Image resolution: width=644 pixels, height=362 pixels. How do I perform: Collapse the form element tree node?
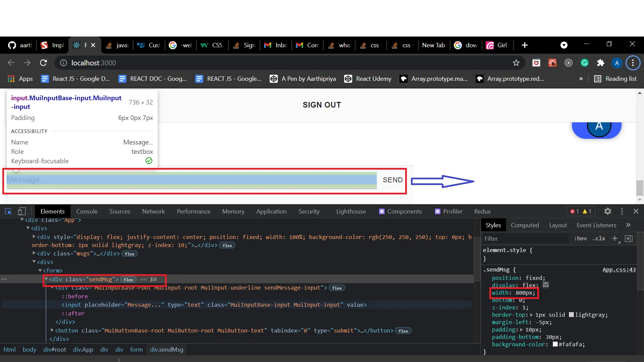click(x=40, y=270)
